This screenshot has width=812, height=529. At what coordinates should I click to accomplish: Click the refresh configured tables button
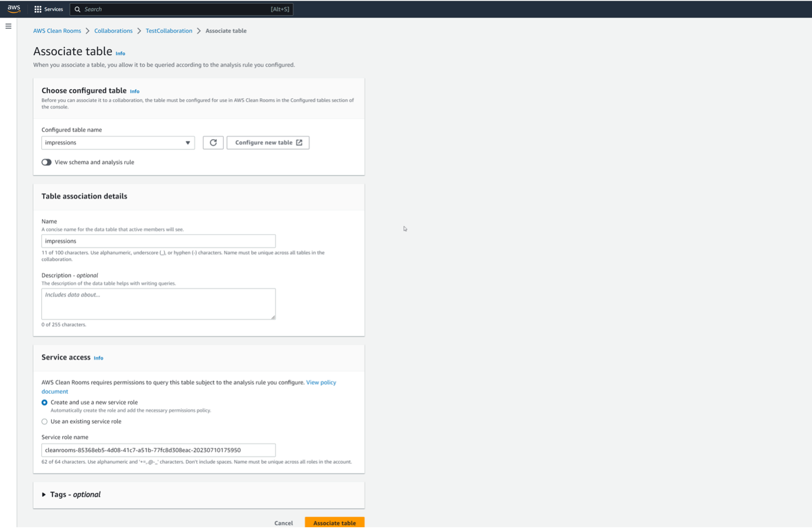click(x=213, y=143)
